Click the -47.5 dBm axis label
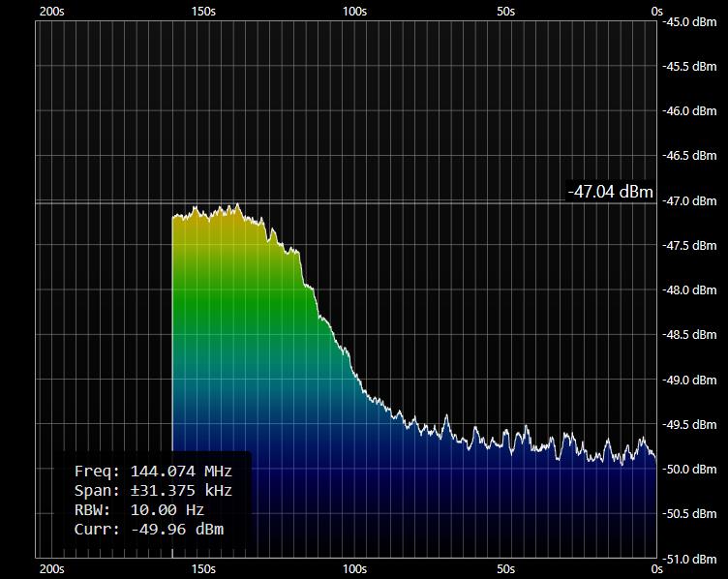The width and height of the screenshot is (728, 579). [x=689, y=246]
